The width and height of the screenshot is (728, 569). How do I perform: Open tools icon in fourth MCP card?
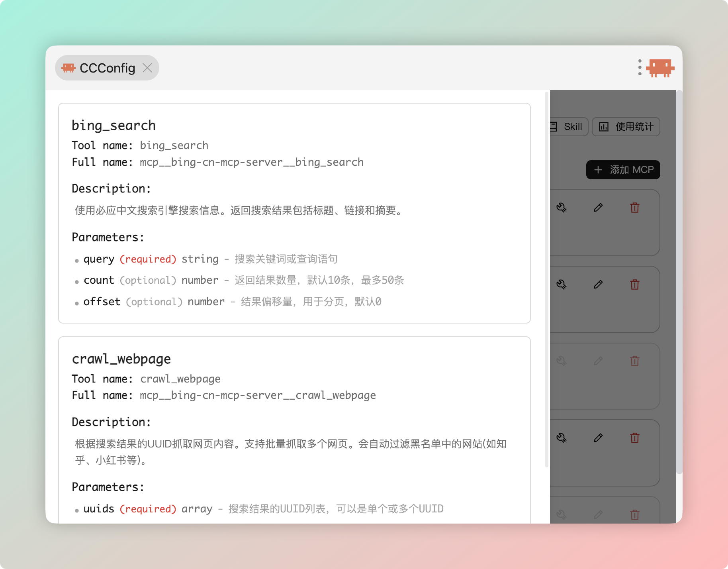click(562, 438)
